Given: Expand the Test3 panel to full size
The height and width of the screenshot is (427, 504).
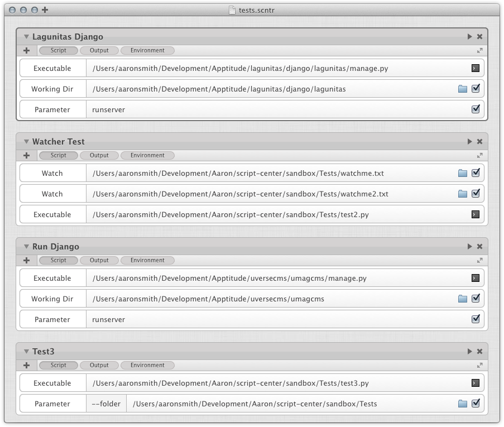Looking at the screenshot, I should (479, 366).
